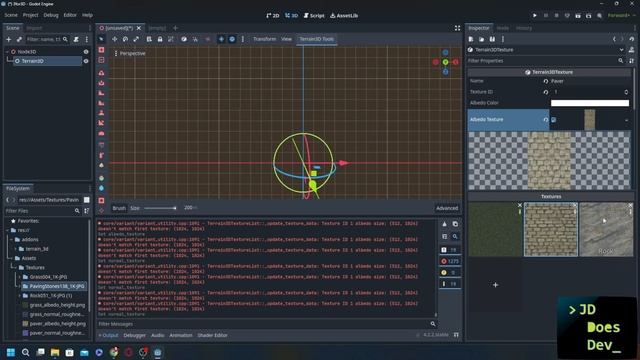
Task: Toggle editor messages filter in output
Action: click(450, 284)
